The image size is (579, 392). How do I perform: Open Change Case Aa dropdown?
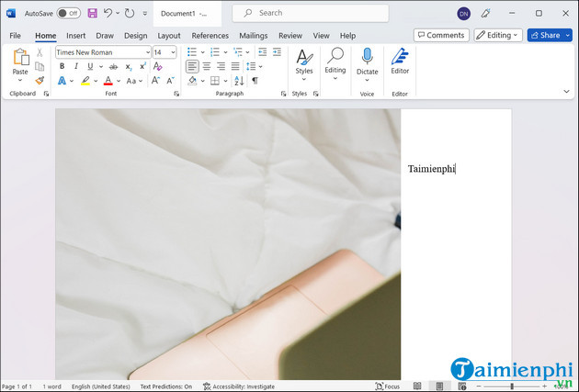[134, 81]
